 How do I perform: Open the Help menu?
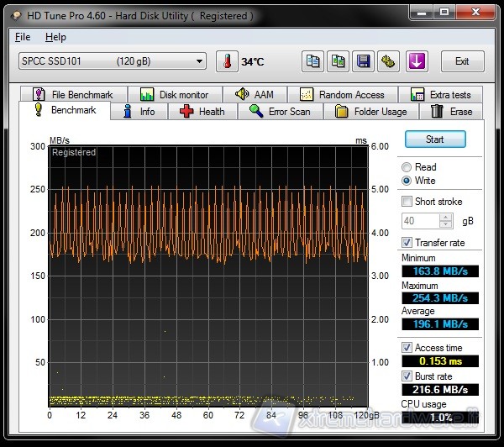pyautogui.click(x=55, y=37)
